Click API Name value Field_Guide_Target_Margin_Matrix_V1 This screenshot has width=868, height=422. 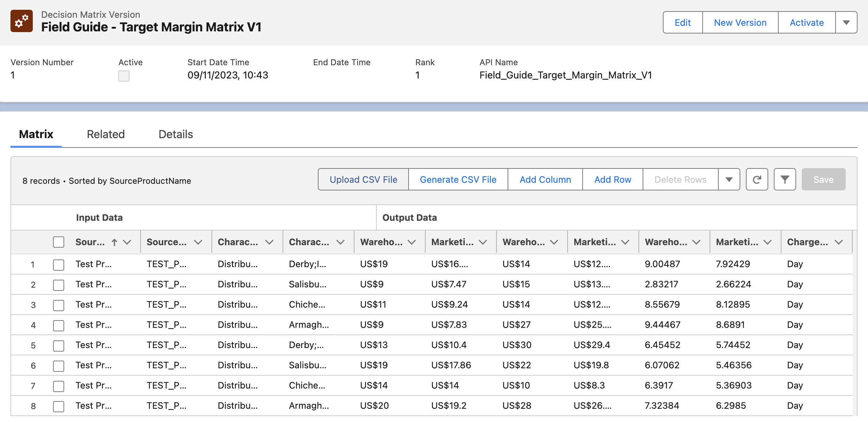pyautogui.click(x=566, y=75)
